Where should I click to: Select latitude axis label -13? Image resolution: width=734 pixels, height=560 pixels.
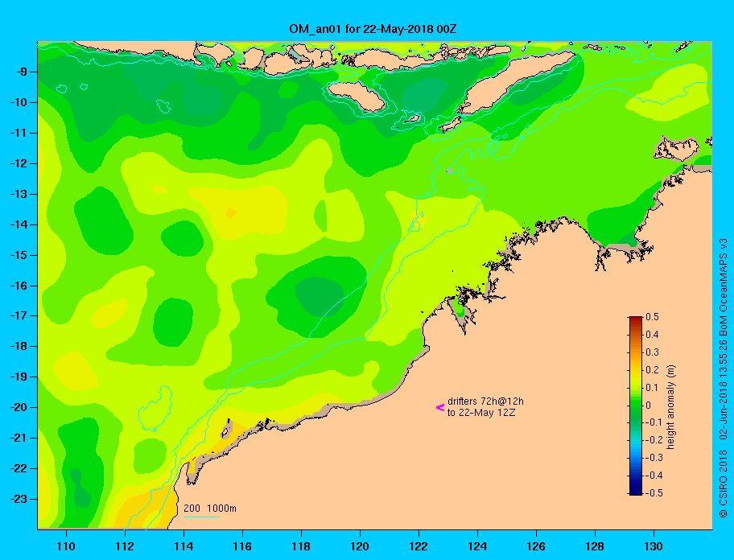[x=18, y=194]
